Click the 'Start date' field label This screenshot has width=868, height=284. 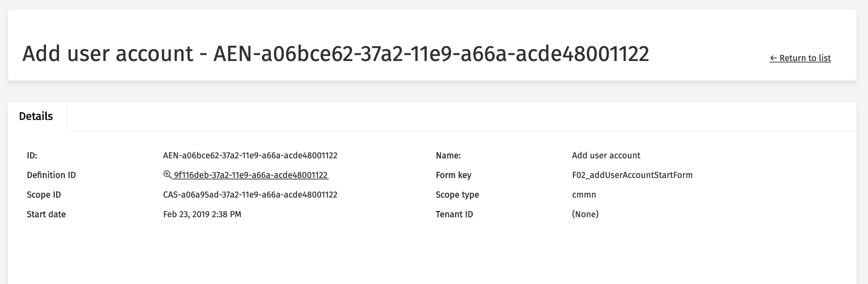[46, 214]
